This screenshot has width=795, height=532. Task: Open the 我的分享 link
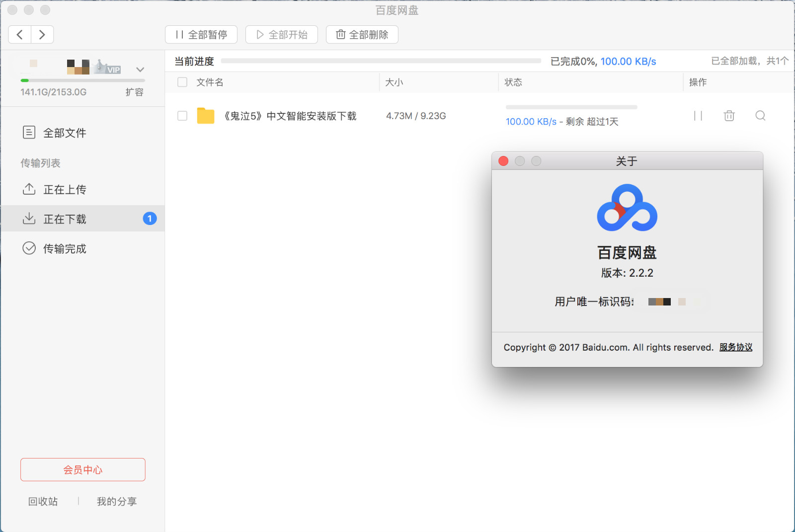coord(117,502)
